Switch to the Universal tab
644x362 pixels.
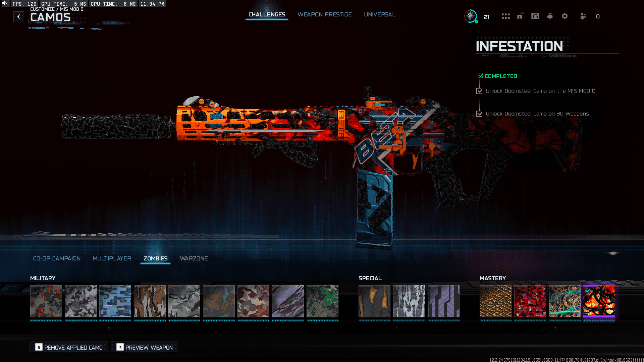(x=379, y=14)
